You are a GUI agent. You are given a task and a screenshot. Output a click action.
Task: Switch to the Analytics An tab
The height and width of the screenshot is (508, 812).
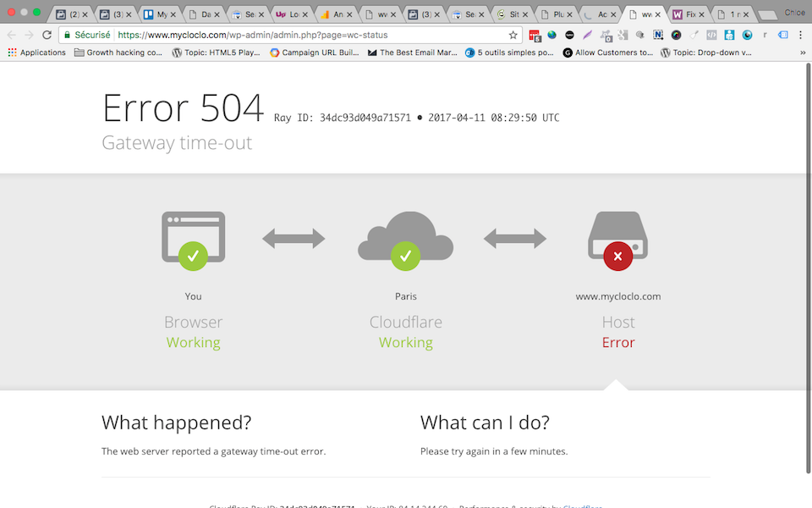click(335, 14)
